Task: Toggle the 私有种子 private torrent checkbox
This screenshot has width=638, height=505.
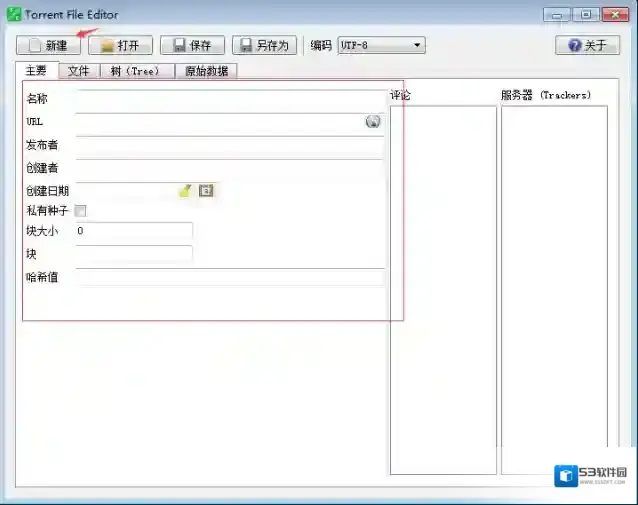Action: [x=81, y=211]
